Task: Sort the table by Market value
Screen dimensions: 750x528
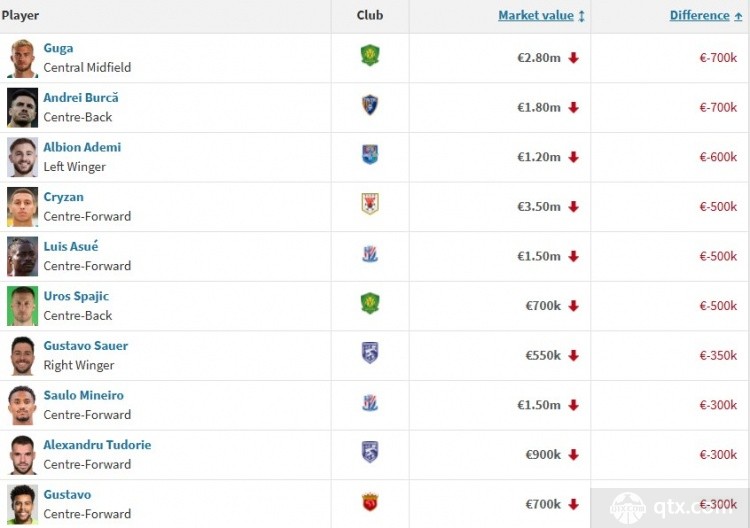Action: [536, 15]
